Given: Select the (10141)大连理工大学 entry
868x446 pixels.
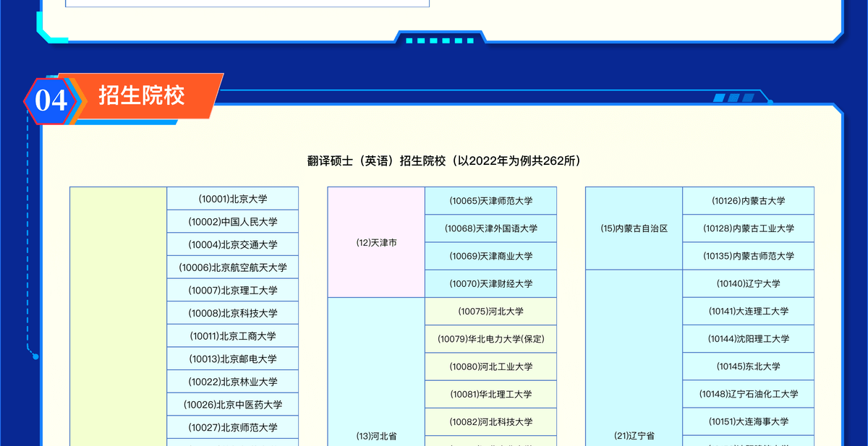Looking at the screenshot, I should pyautogui.click(x=748, y=312).
